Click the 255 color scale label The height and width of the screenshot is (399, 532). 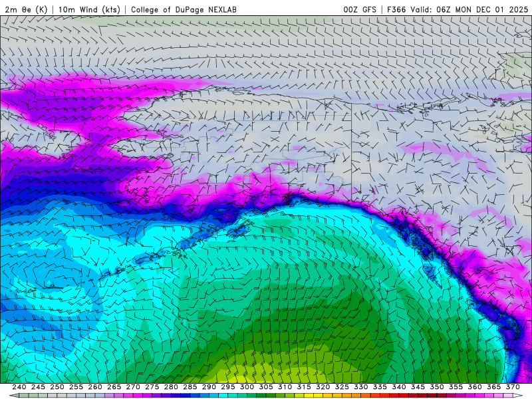(x=76, y=387)
